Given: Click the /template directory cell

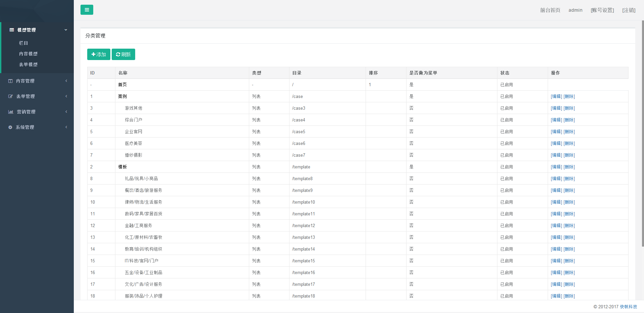Looking at the screenshot, I should coord(328,167).
